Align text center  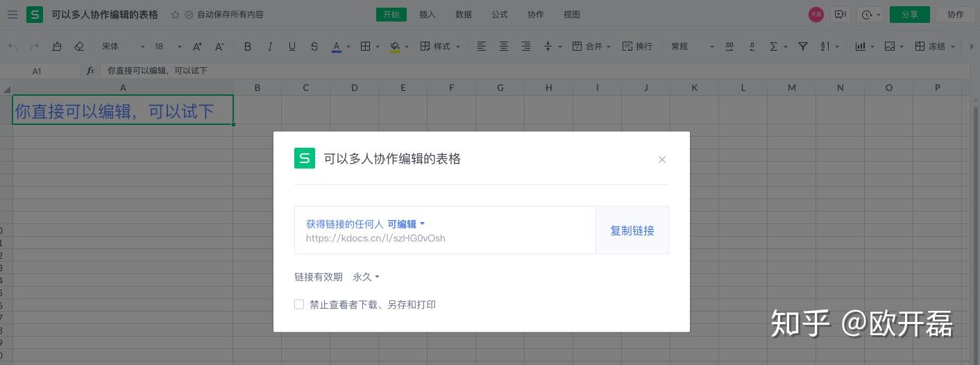pyautogui.click(x=504, y=46)
